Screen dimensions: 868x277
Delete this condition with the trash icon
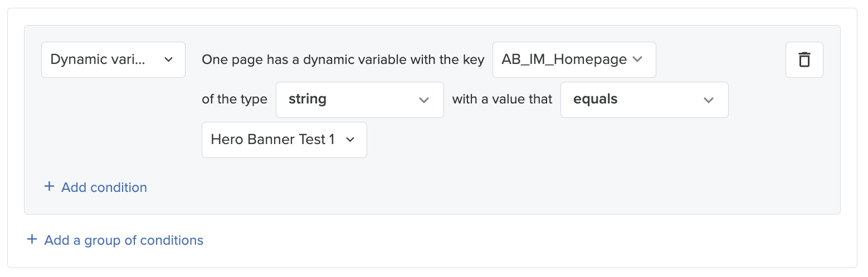804,60
